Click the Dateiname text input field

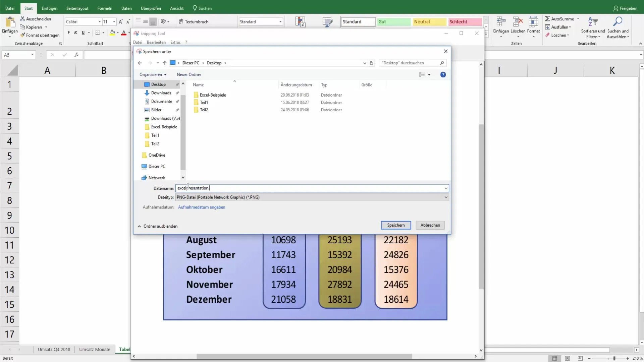pos(311,188)
